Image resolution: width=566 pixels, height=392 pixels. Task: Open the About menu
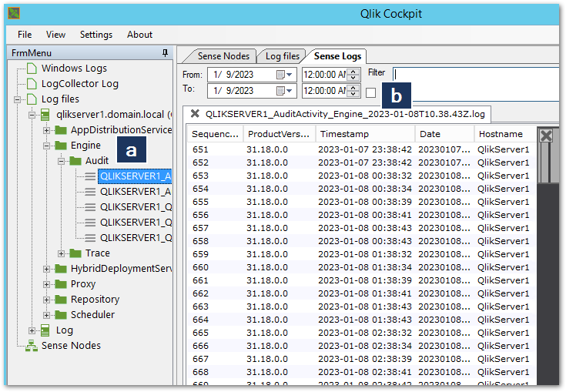[139, 35]
